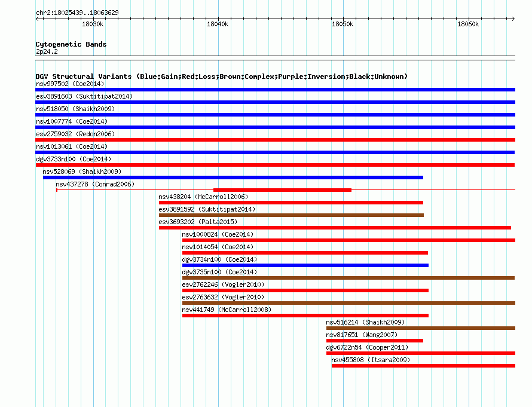Image resolution: width=532 pixels, height=407 pixels.
Task: Open variant nsv518050 (Shaikh2009)
Action: point(75,109)
